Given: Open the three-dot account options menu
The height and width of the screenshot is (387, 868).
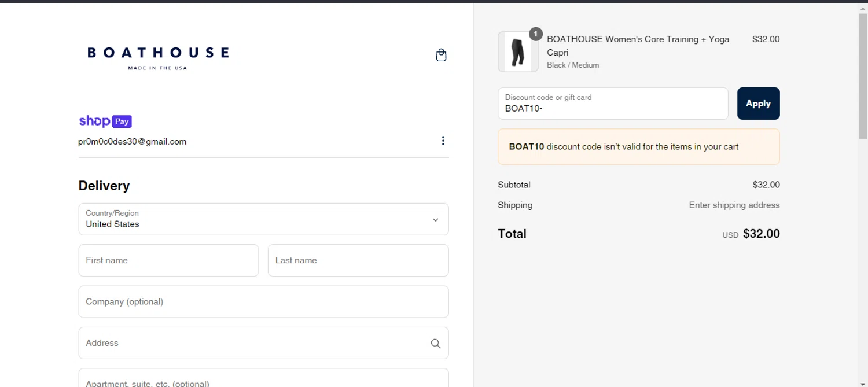Looking at the screenshot, I should tap(443, 141).
